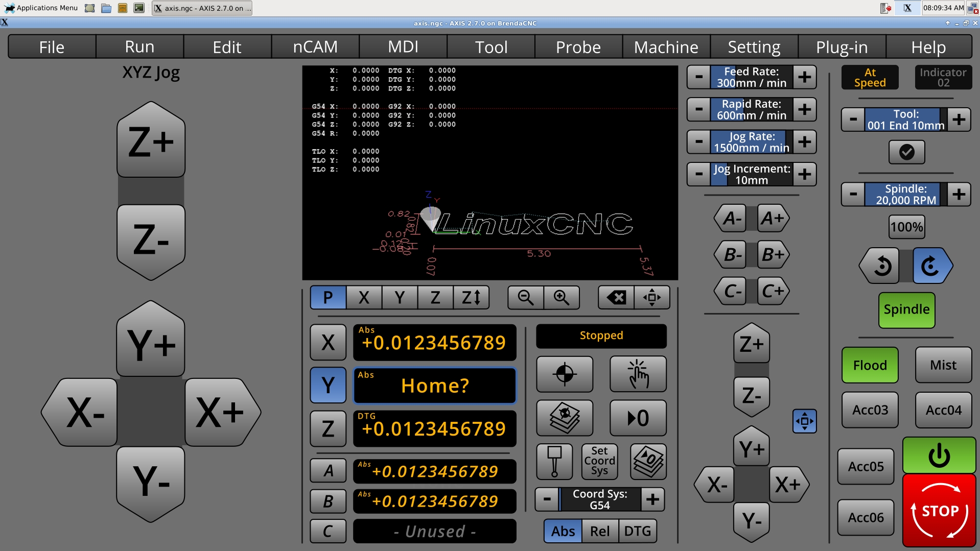Click the small blue jog pad move icon
980x551 pixels.
(804, 421)
